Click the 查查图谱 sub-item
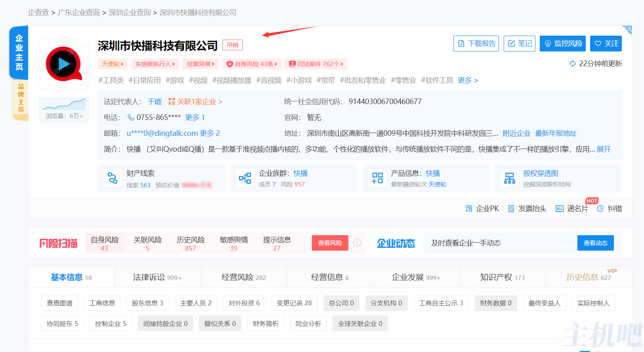Viewport: 644px width, 352px height. [60, 303]
